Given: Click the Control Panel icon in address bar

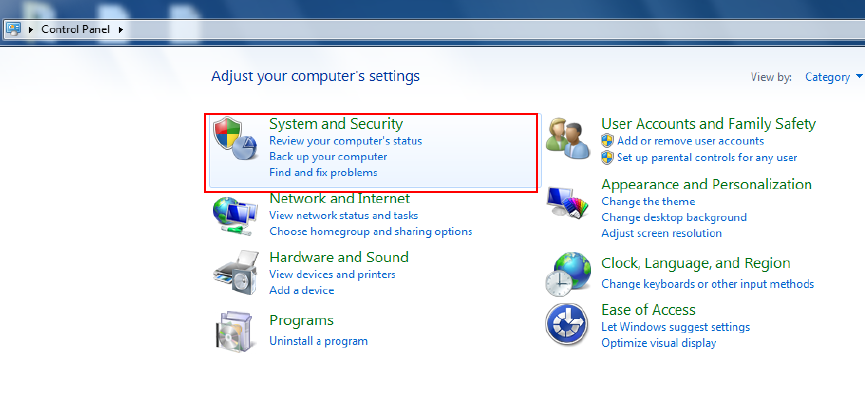Looking at the screenshot, I should (15, 29).
